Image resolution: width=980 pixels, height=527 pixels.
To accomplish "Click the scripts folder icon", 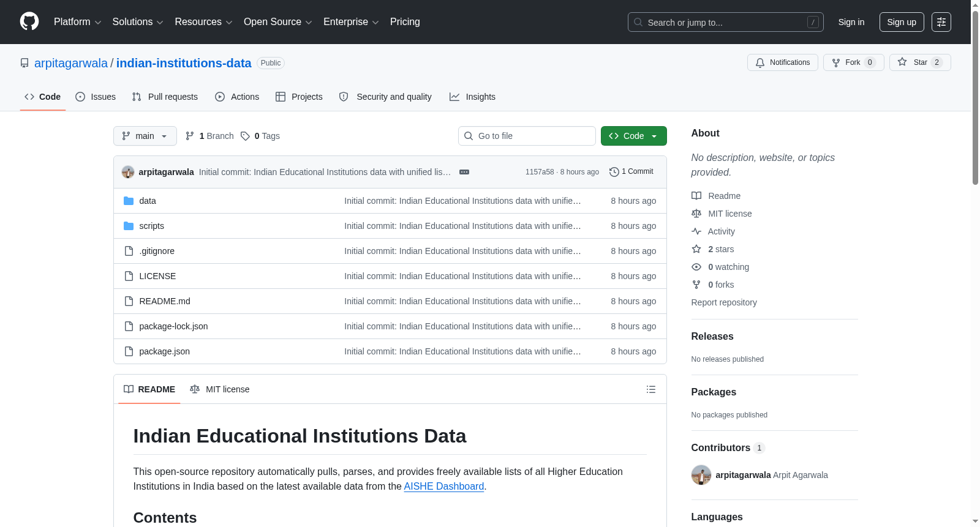I will [x=129, y=226].
